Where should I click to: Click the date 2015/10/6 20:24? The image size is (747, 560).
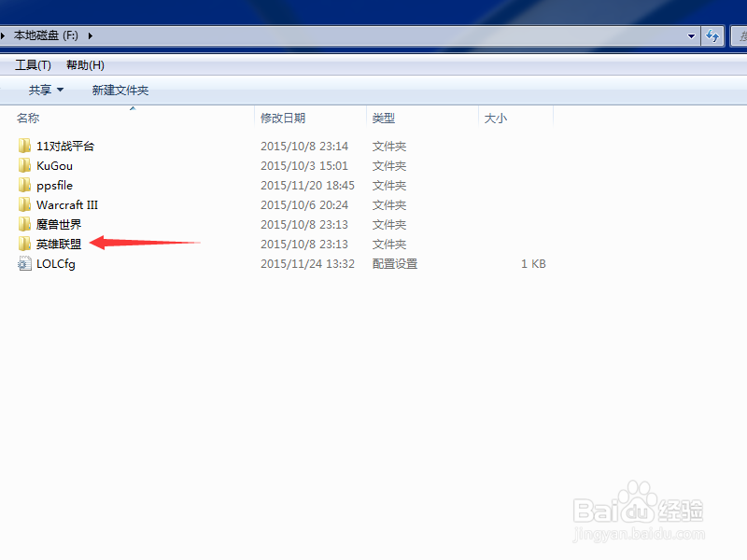pos(304,204)
